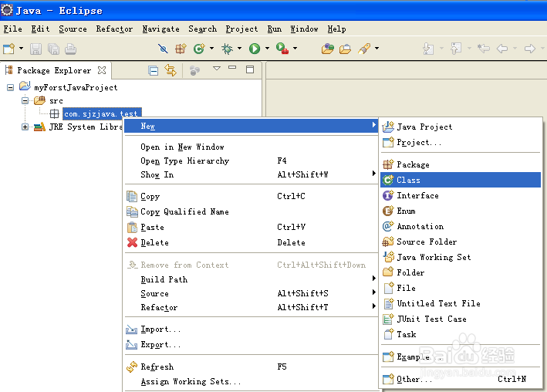Choose Import... in the context menu
The image size is (547, 392).
pyautogui.click(x=251, y=329)
